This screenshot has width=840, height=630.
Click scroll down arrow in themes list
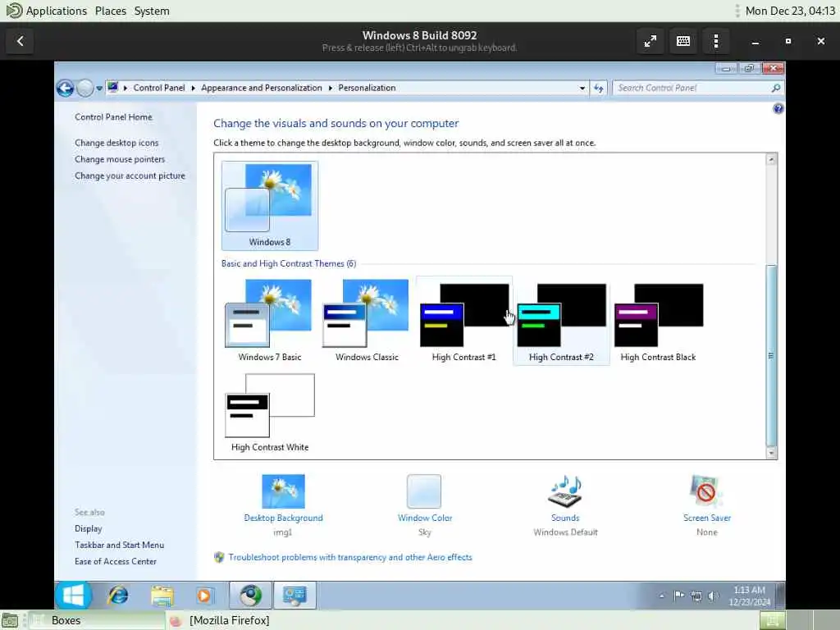point(771,453)
